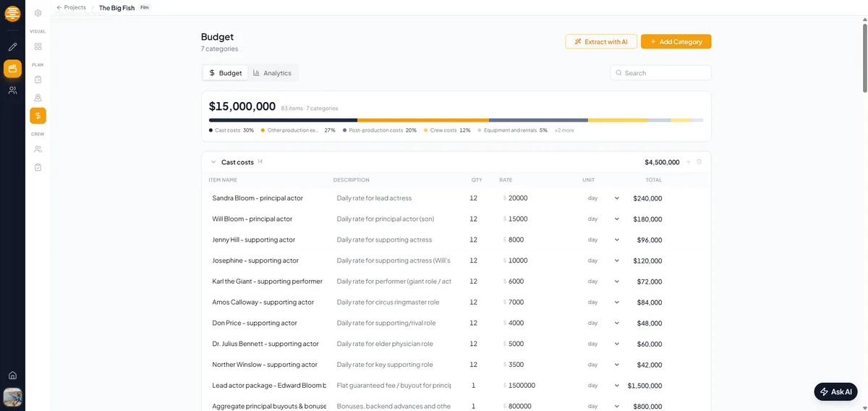The image size is (868, 411).
Task: Click Extract with AI button
Action: click(601, 42)
